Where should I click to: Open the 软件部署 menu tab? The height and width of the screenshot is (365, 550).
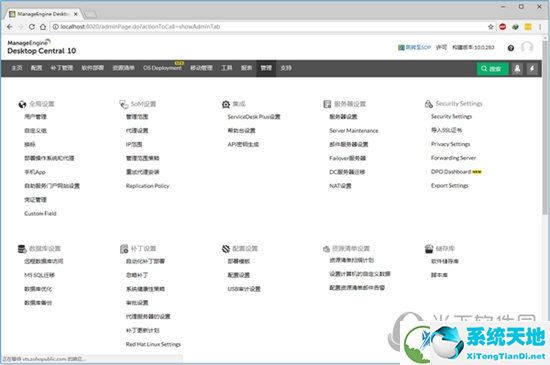click(x=93, y=68)
